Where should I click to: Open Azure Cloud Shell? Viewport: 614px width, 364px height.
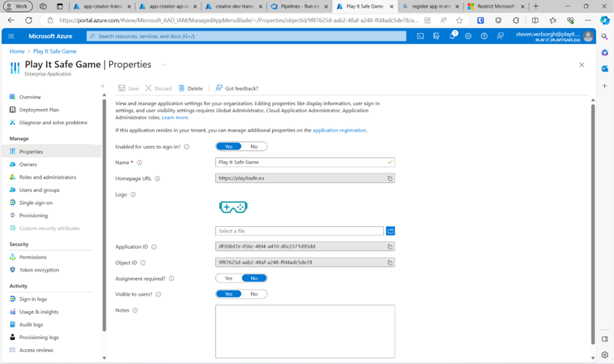[x=420, y=37]
